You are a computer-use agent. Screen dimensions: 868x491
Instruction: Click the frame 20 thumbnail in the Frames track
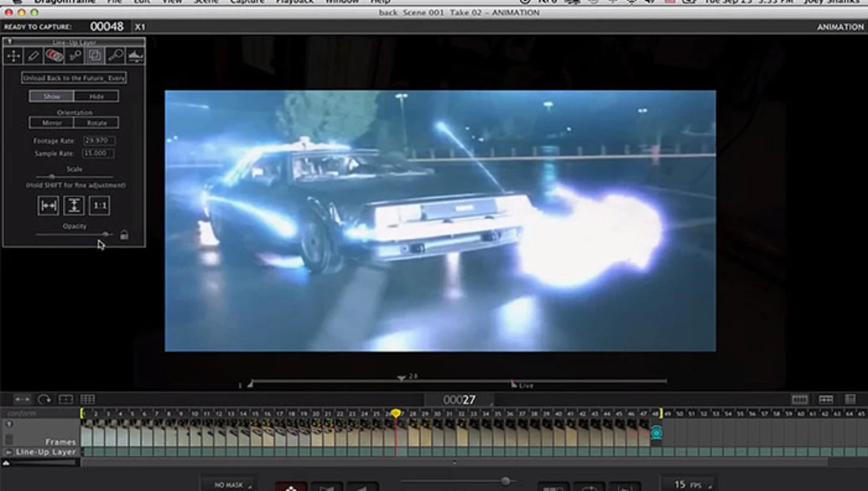click(x=316, y=433)
